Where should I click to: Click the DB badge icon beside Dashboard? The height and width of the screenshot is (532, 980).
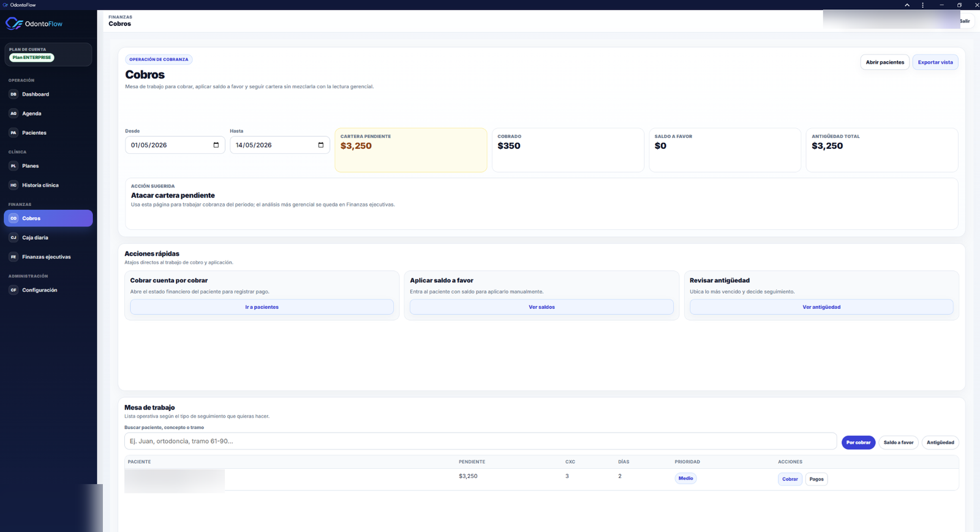click(x=13, y=94)
